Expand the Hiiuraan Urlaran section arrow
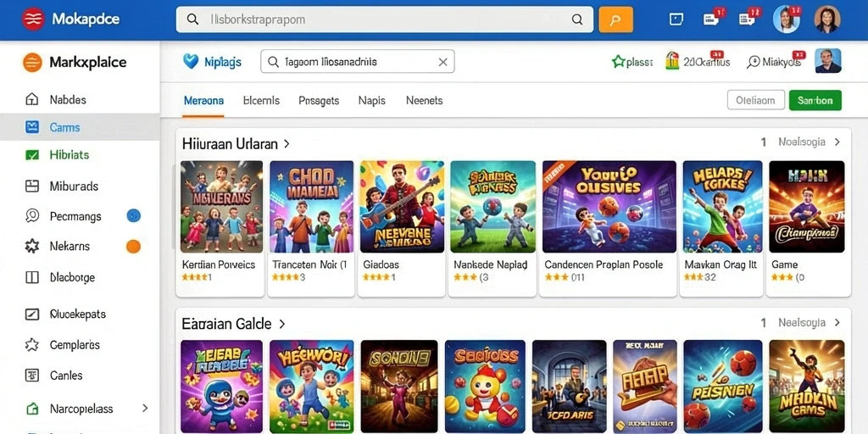Screen dimensions: 868x434 coord(287,144)
